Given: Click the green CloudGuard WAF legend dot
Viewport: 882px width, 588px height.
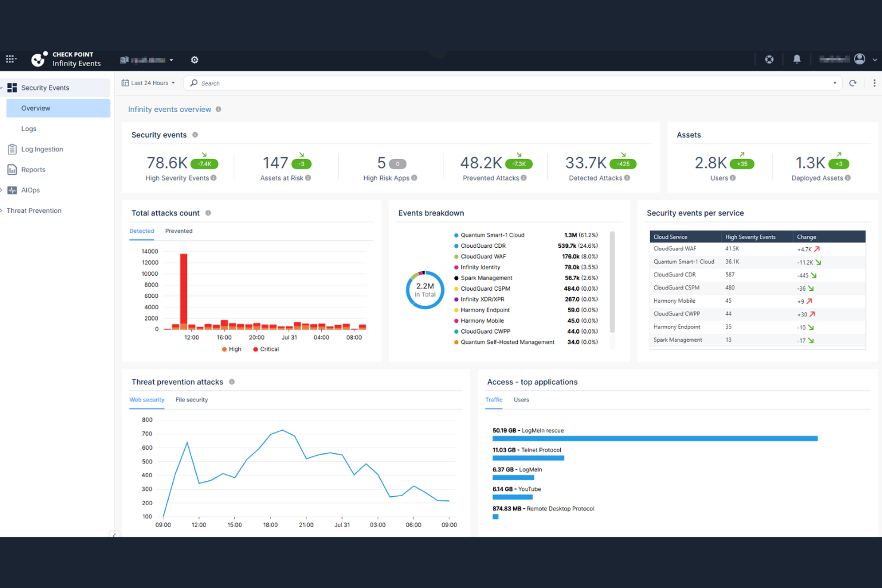Looking at the screenshot, I should (x=456, y=256).
